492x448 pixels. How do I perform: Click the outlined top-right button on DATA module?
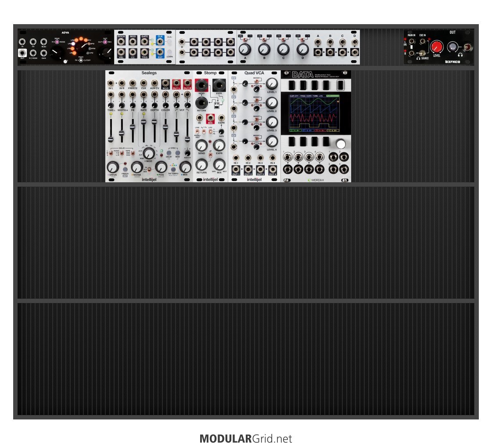[340, 85]
